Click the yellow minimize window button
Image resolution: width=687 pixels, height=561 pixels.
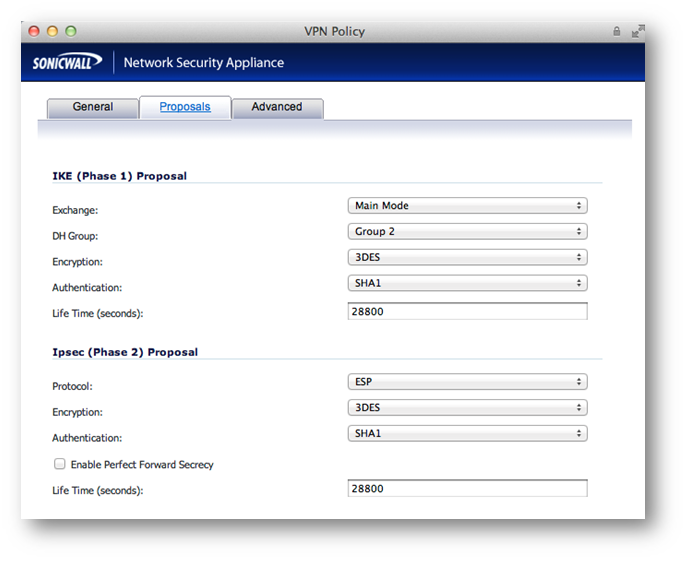(54, 32)
